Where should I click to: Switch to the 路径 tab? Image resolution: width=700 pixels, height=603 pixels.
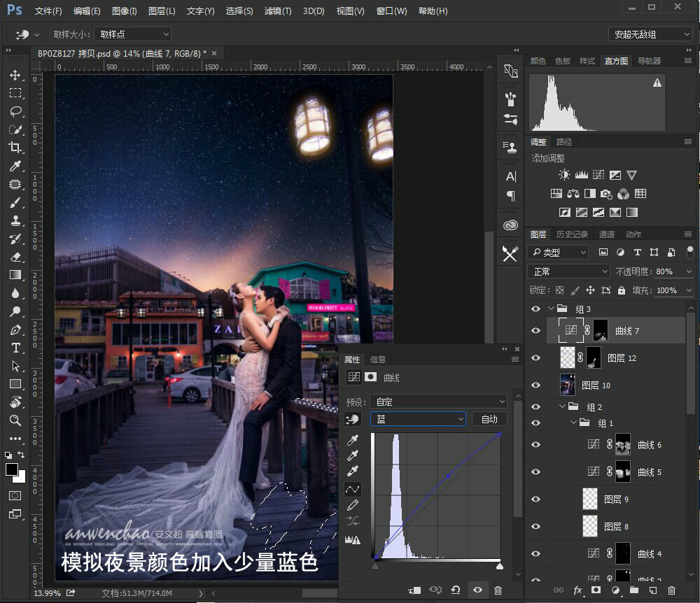click(x=563, y=142)
